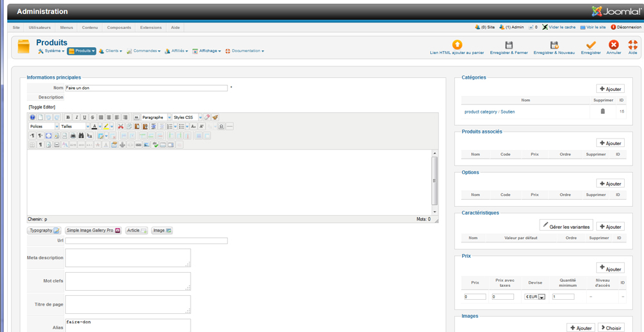
Task: Click the Simple Image Gallery Pro button
Action: pyautogui.click(x=93, y=231)
